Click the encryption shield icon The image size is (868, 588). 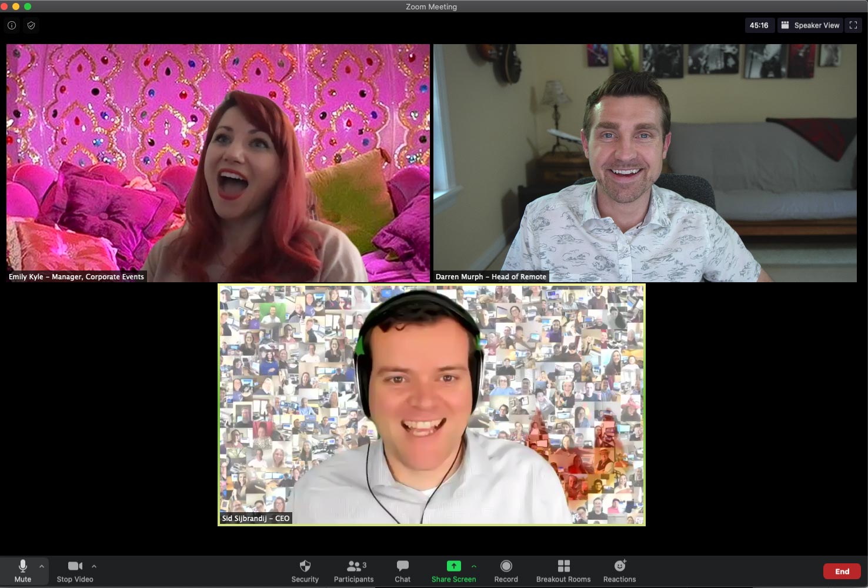click(31, 25)
